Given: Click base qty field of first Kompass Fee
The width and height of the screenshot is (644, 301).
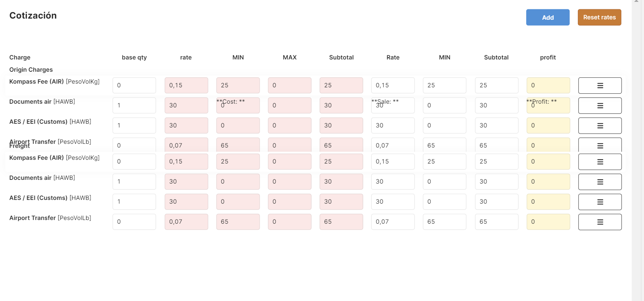Looking at the screenshot, I should 134,85.
